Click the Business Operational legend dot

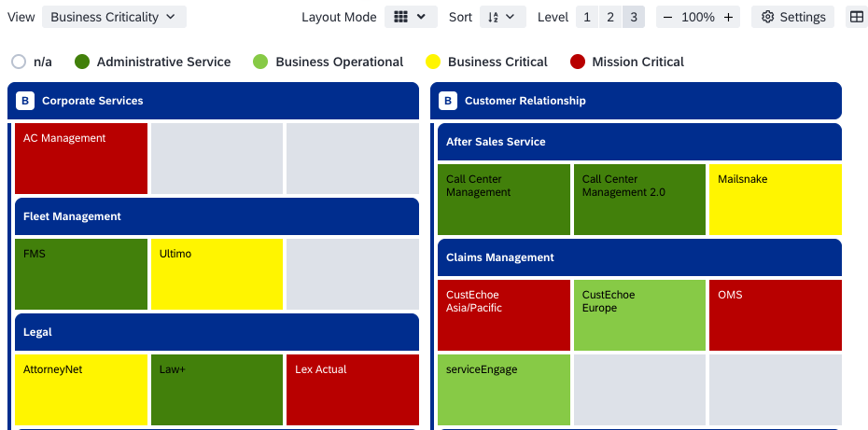pos(260,62)
